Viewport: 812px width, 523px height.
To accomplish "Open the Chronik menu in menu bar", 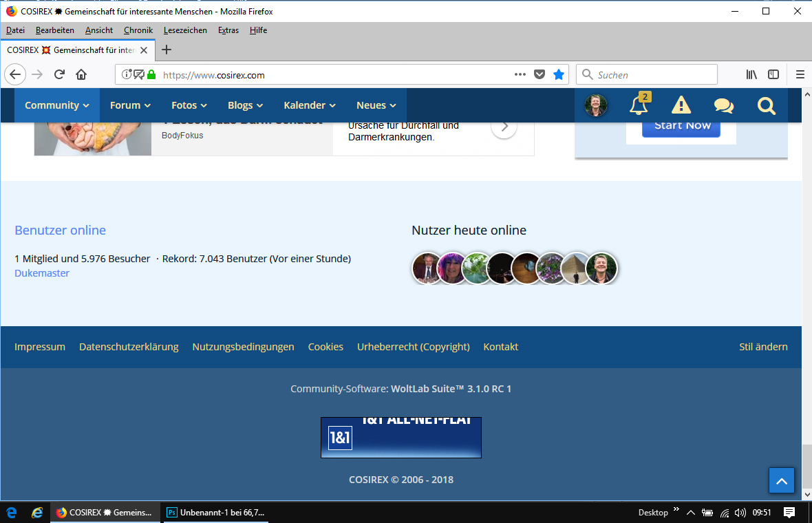I will coord(138,30).
